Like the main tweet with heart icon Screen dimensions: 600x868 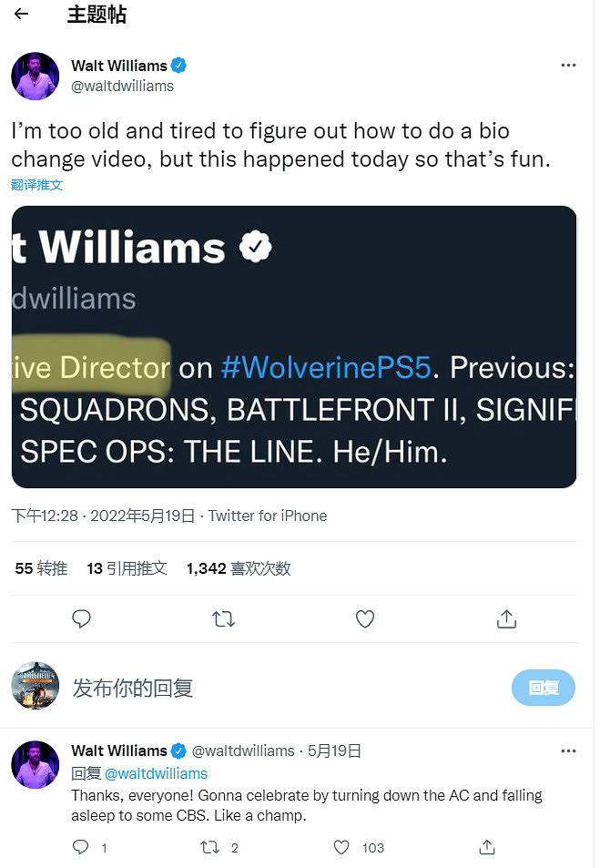(365, 619)
